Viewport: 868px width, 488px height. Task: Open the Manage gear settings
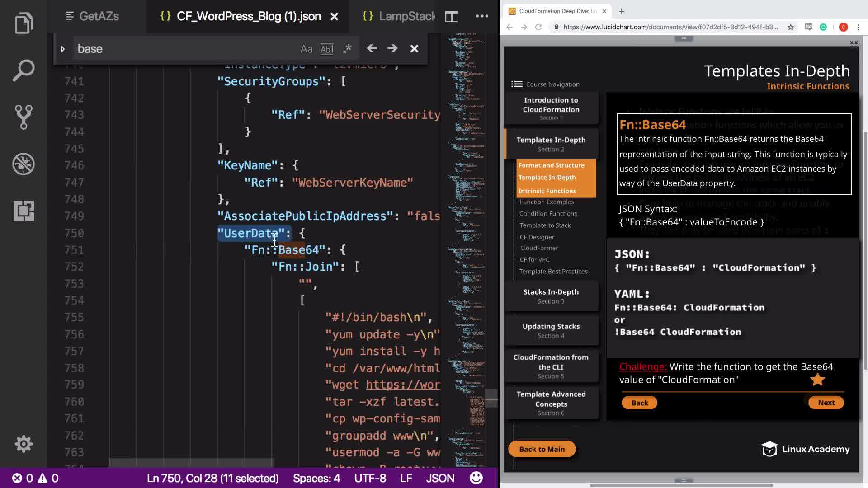24,444
